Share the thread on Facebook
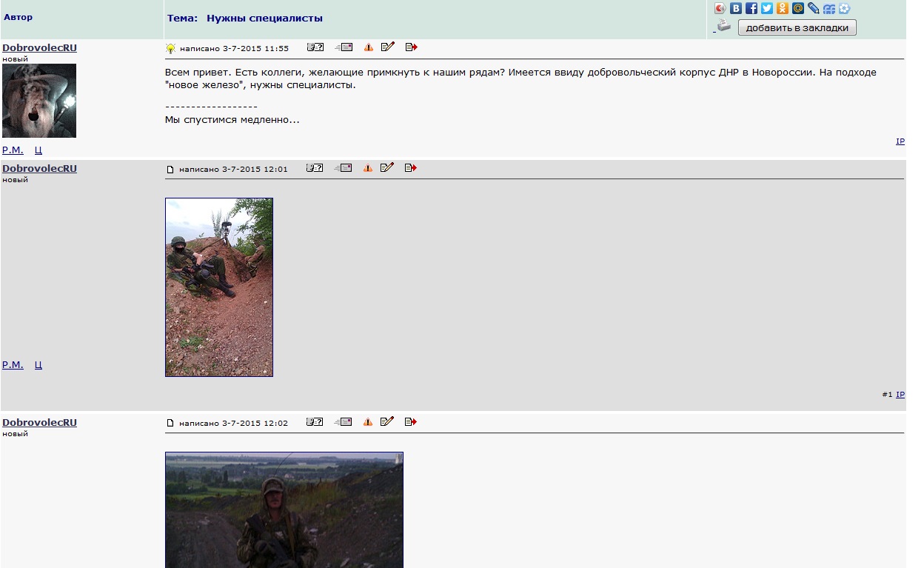This screenshot has height=568, width=924. click(x=751, y=9)
